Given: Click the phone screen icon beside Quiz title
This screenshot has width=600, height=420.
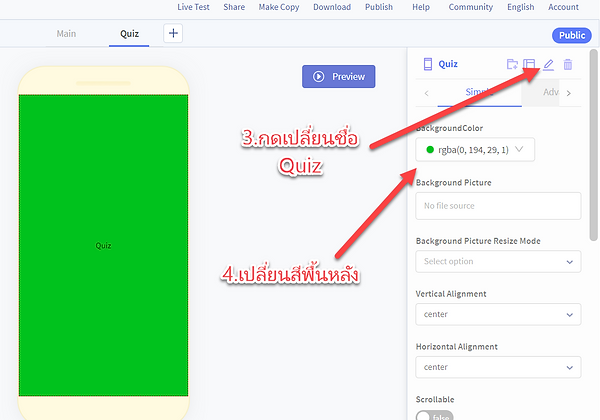Looking at the screenshot, I should [428, 64].
